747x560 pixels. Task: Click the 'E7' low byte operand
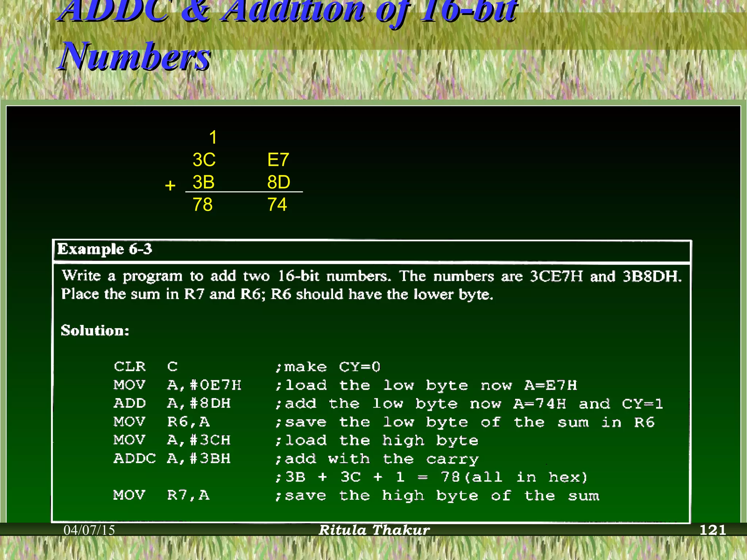(x=278, y=160)
